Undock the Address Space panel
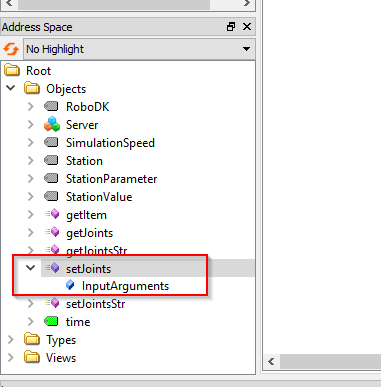This screenshot has height=387, width=381. coord(231,27)
